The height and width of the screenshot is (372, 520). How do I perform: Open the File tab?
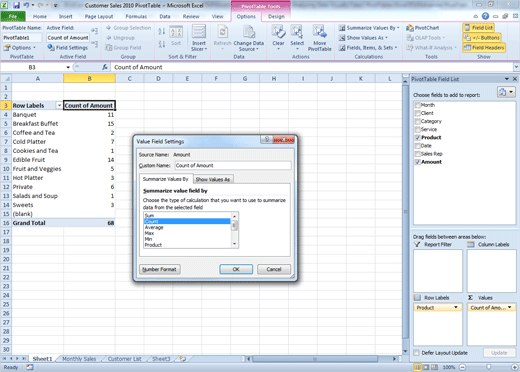pyautogui.click(x=13, y=16)
